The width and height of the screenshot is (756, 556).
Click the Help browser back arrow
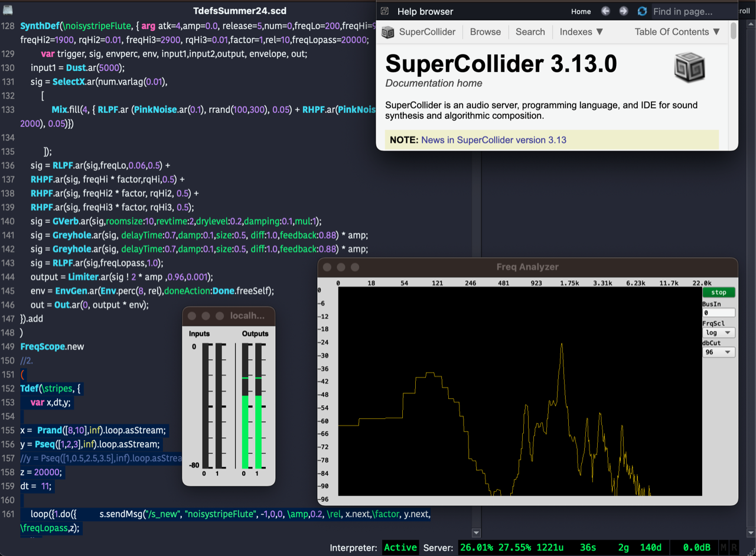605,11
